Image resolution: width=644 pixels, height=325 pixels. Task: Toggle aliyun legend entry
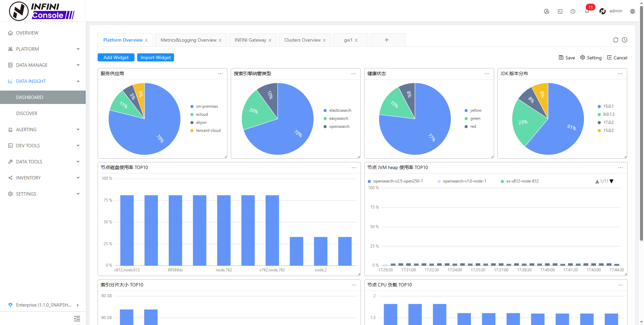(x=199, y=122)
